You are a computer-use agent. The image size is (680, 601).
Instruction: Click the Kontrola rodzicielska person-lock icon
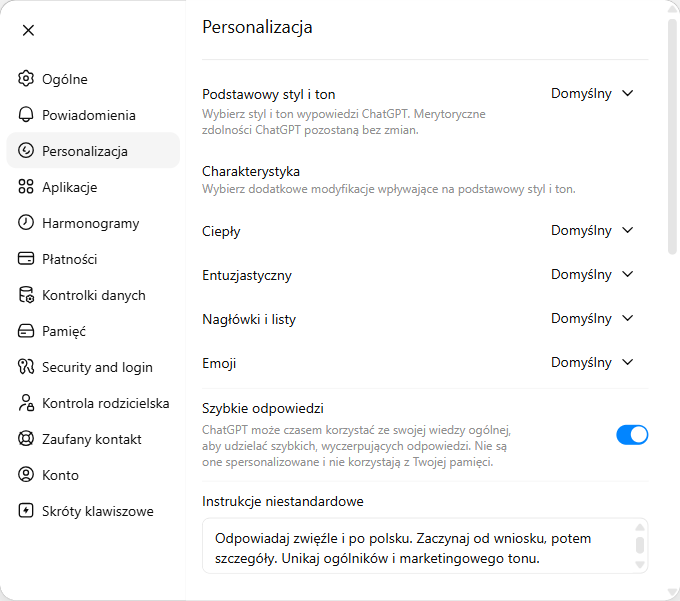[26, 402]
